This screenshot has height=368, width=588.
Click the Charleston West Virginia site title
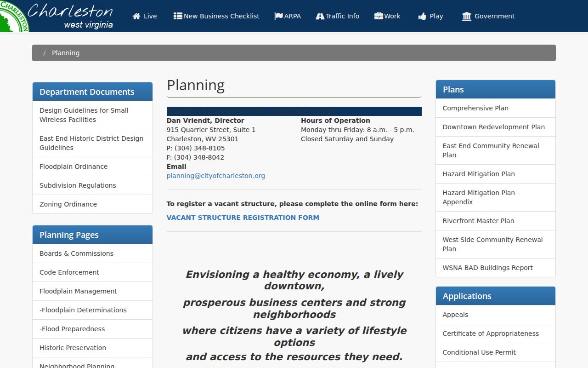[71, 16]
